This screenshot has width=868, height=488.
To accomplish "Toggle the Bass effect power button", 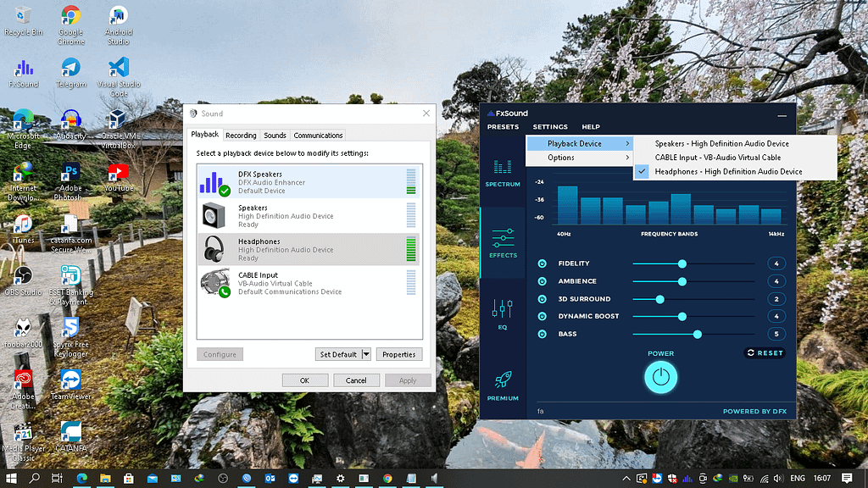I will 542,334.
